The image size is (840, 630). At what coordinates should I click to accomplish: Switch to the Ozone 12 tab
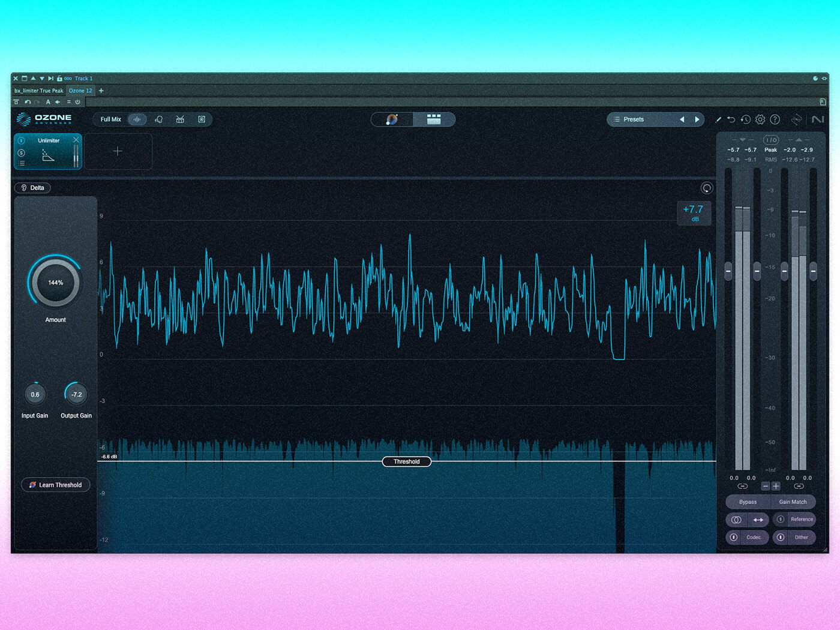pos(80,91)
